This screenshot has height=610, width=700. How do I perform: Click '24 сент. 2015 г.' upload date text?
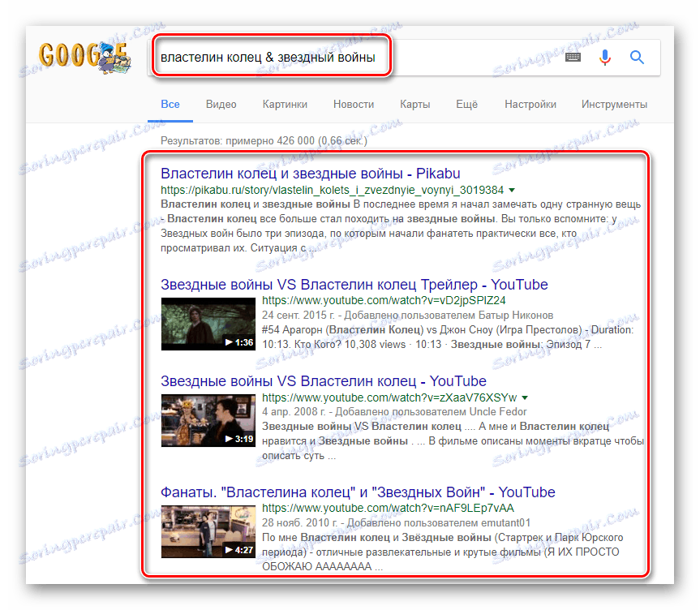tap(298, 316)
